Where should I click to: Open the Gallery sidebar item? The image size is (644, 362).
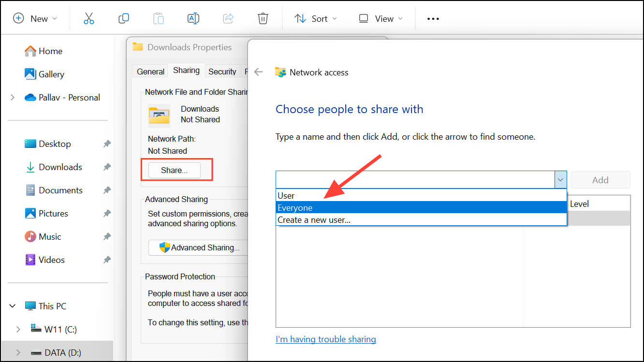(x=51, y=74)
